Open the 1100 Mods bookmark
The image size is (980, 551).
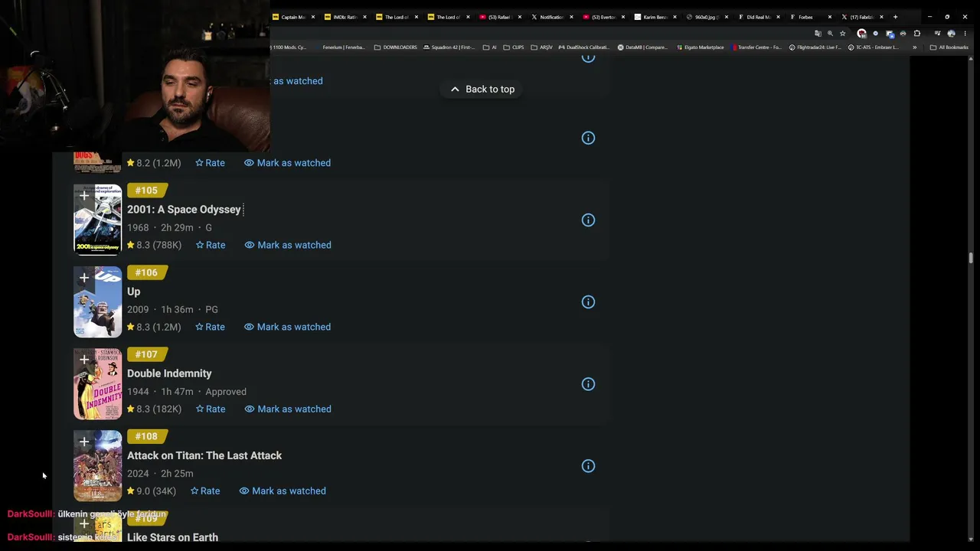pos(288,47)
